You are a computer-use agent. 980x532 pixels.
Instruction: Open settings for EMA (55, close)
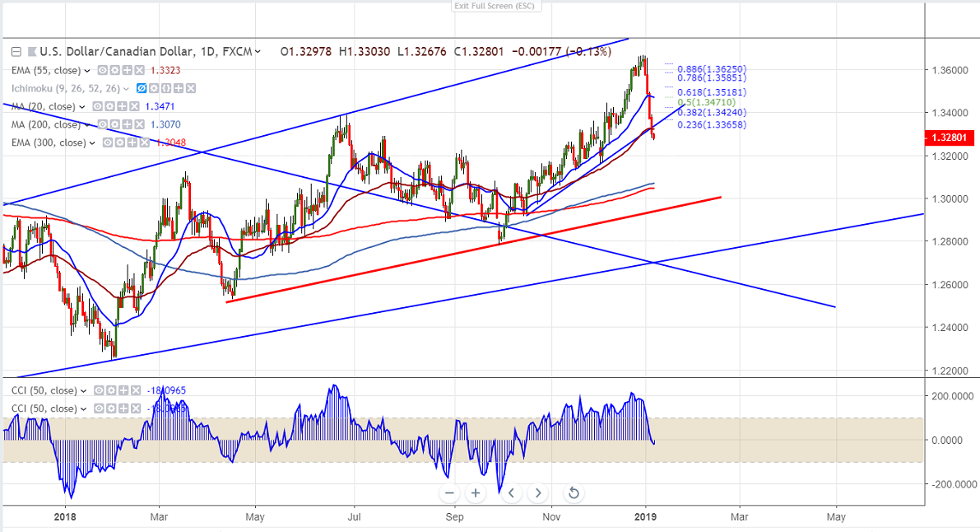tap(114, 70)
